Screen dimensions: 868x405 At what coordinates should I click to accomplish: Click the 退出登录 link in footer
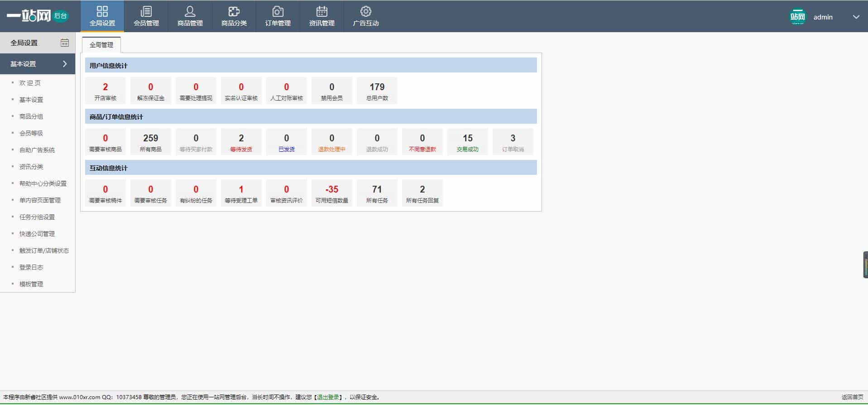[328, 397]
